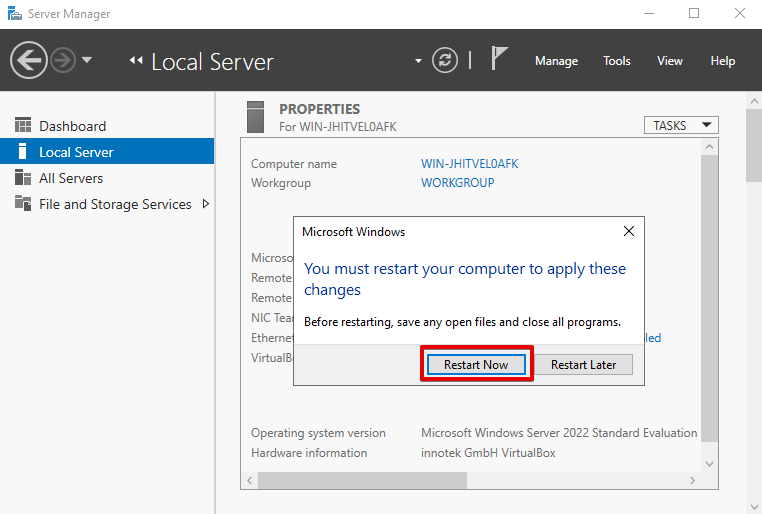Screen dimensions: 762x514
Task: Open the Manage menu
Action: pos(556,61)
